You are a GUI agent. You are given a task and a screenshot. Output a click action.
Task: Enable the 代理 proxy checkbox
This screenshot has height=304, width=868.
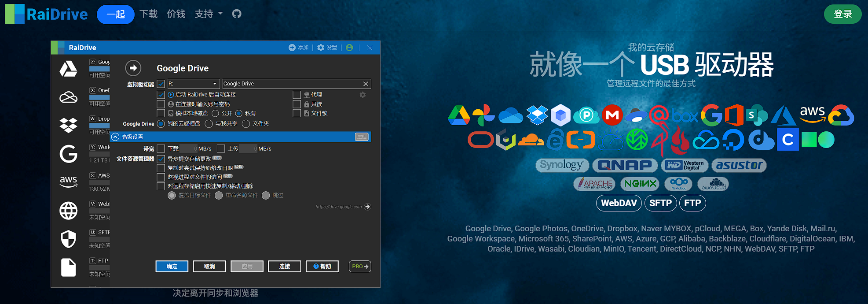pos(297,95)
